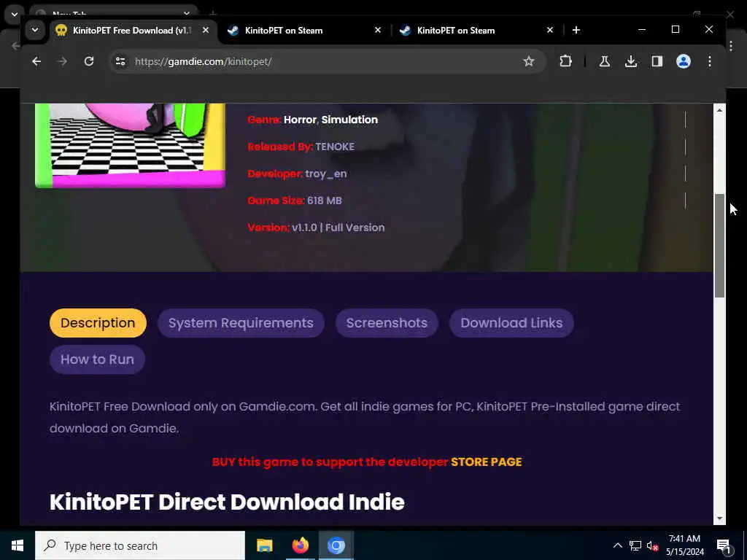The width and height of the screenshot is (747, 560).
Task: Open site information icon in address bar
Action: click(x=120, y=61)
